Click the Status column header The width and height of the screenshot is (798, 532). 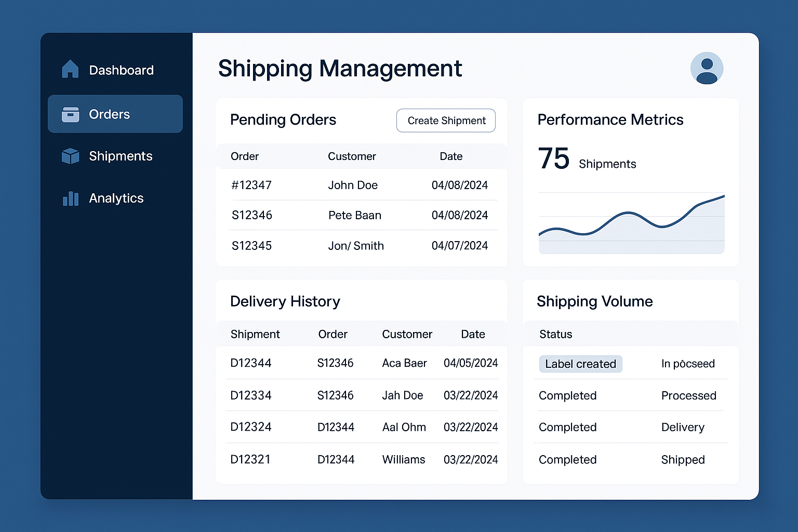(555, 334)
